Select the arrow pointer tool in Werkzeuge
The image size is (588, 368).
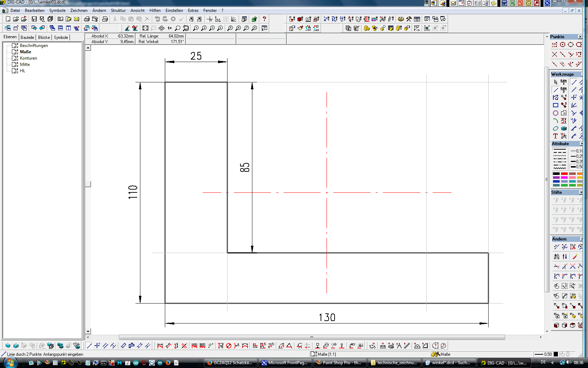[555, 82]
